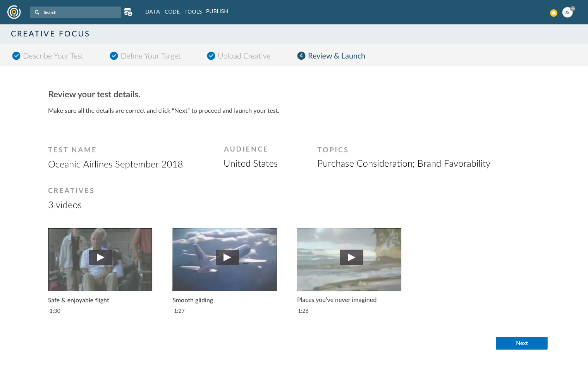Play the "Places you've never imagined" video
This screenshot has height=376, width=588.
coord(351,257)
